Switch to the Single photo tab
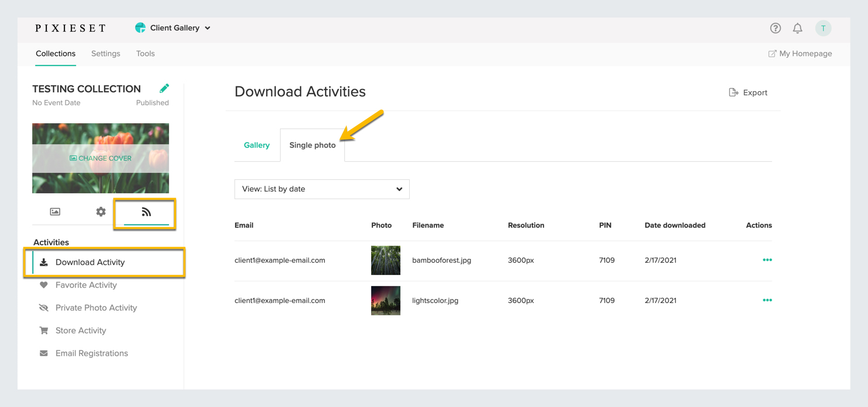The width and height of the screenshot is (868, 407). coord(313,145)
